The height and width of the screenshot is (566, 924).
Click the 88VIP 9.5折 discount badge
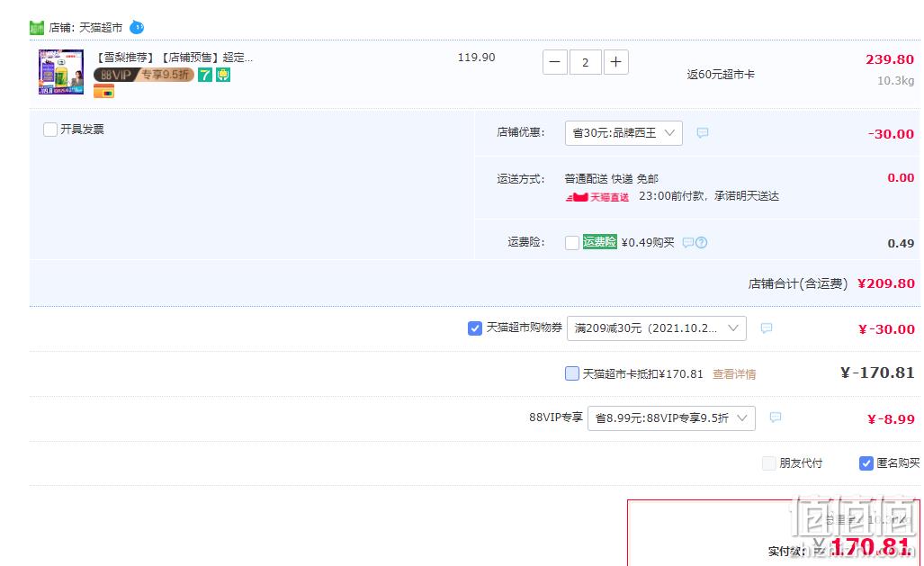tap(144, 75)
